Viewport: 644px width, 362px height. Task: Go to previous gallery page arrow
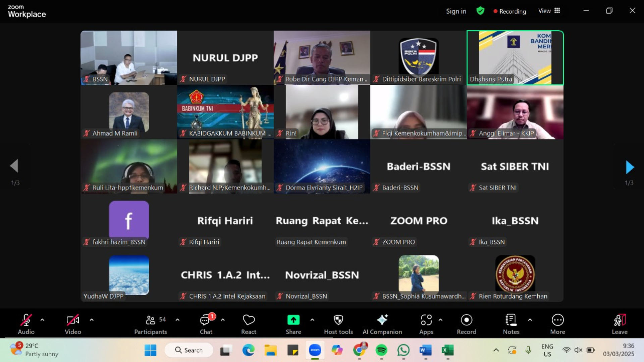14,166
